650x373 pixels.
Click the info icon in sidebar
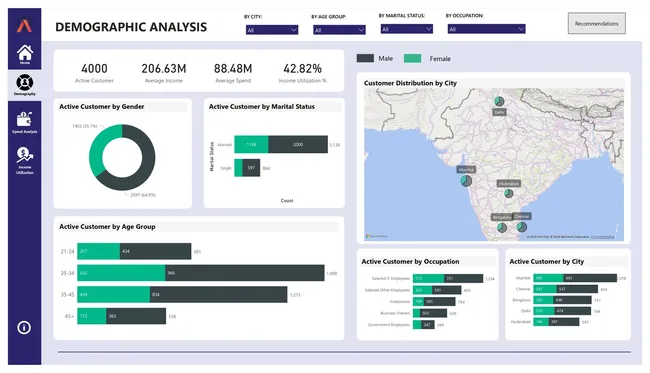point(24,328)
